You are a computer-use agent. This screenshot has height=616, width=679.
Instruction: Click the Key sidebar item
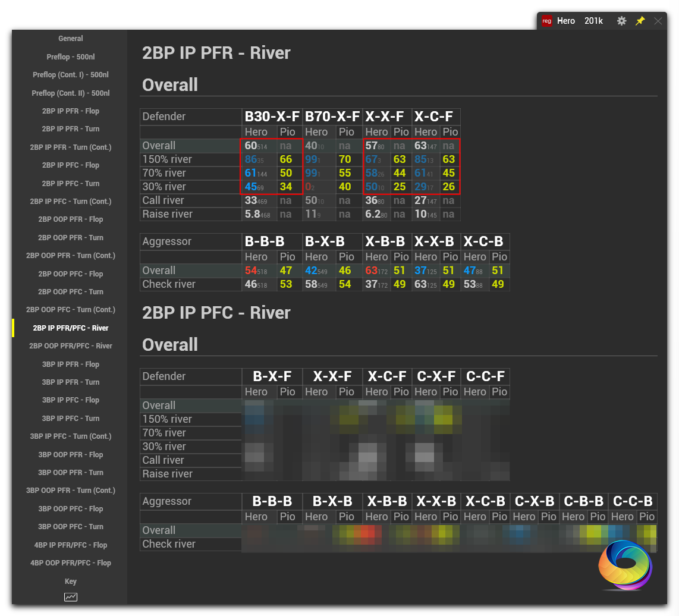click(x=71, y=582)
